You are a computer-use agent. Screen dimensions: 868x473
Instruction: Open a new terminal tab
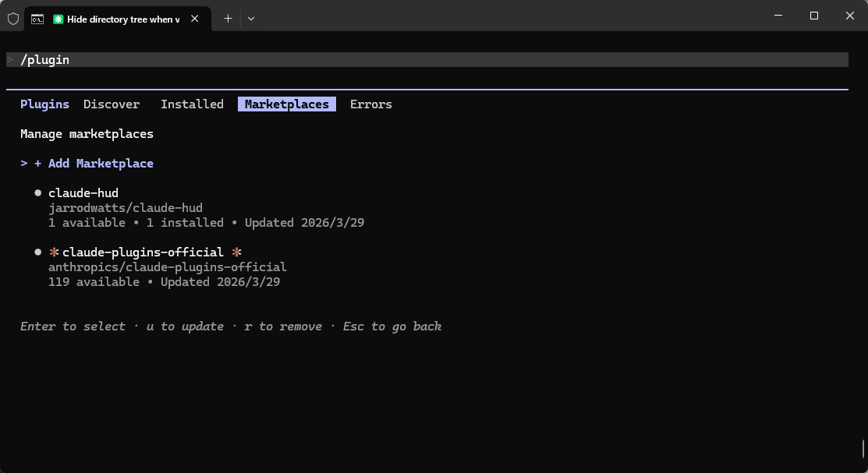tap(228, 19)
